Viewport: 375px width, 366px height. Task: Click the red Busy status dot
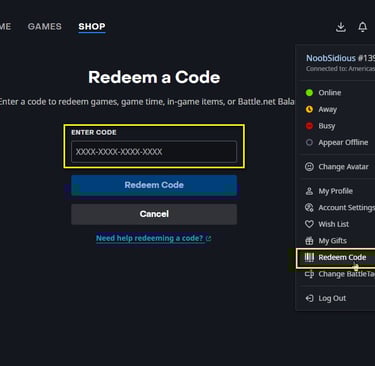[x=309, y=126]
